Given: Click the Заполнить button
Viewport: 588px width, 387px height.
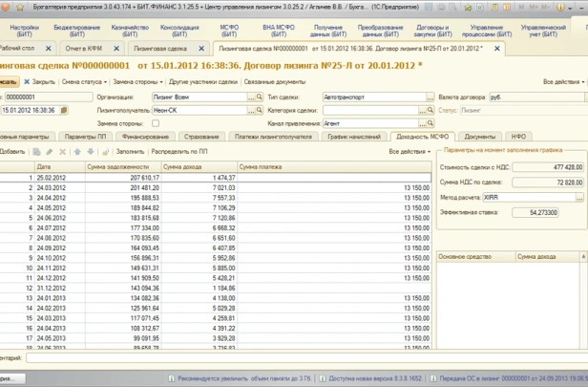Looking at the screenshot, I should click(130, 152).
